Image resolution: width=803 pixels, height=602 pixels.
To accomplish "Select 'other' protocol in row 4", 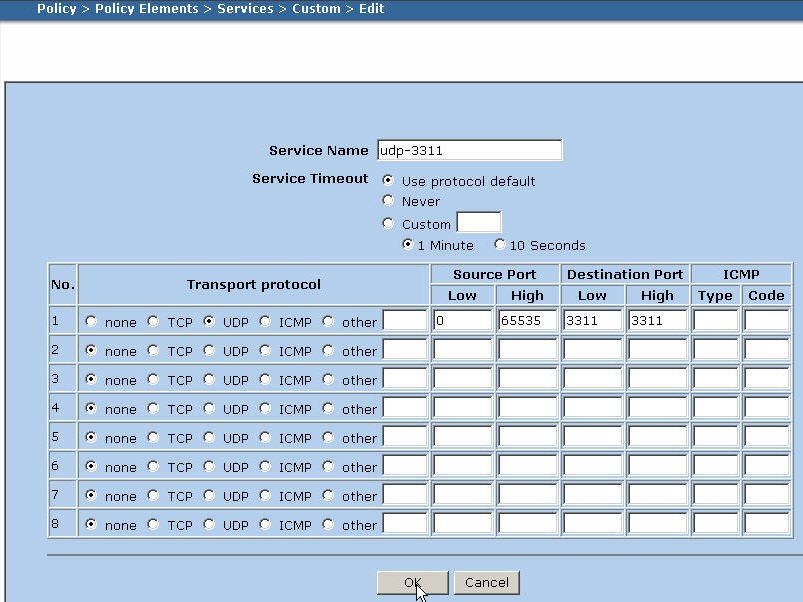I will pos(328,409).
